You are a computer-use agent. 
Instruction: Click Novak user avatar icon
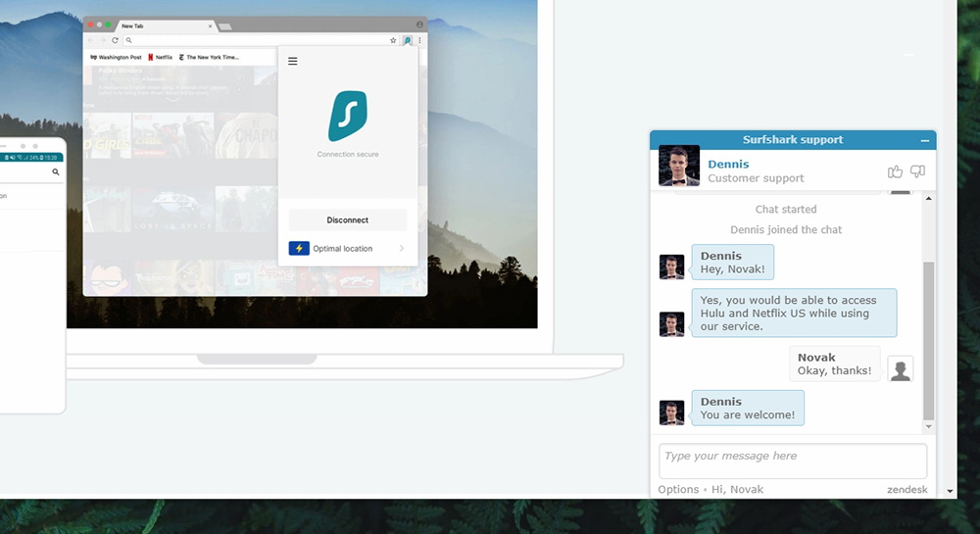(x=901, y=369)
